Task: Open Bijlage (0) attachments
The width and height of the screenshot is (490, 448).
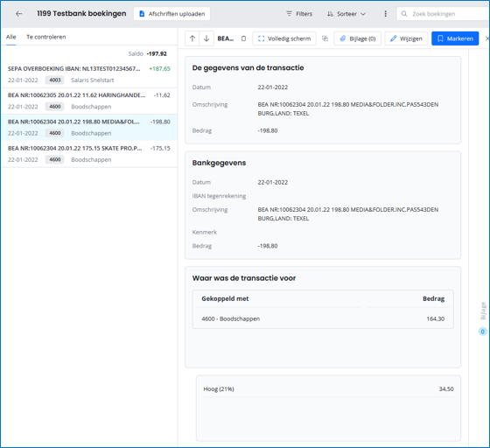Action: click(358, 38)
